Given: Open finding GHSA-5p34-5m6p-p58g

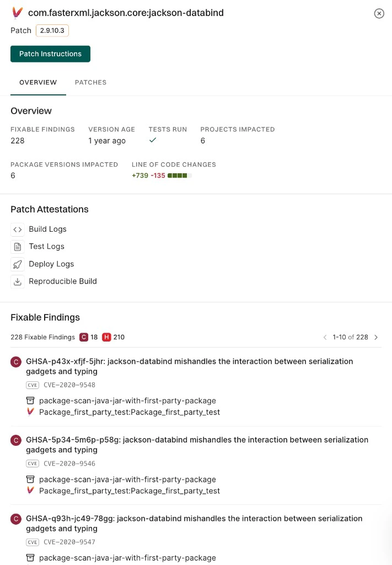Looking at the screenshot, I should point(197,445).
